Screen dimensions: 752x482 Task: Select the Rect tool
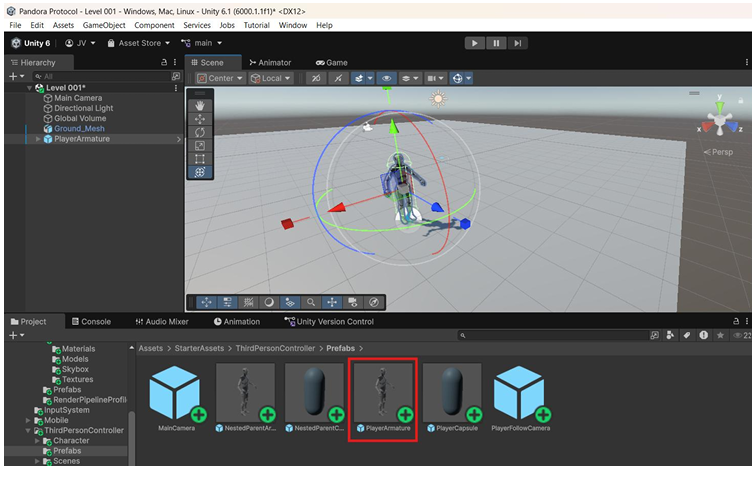coord(200,159)
